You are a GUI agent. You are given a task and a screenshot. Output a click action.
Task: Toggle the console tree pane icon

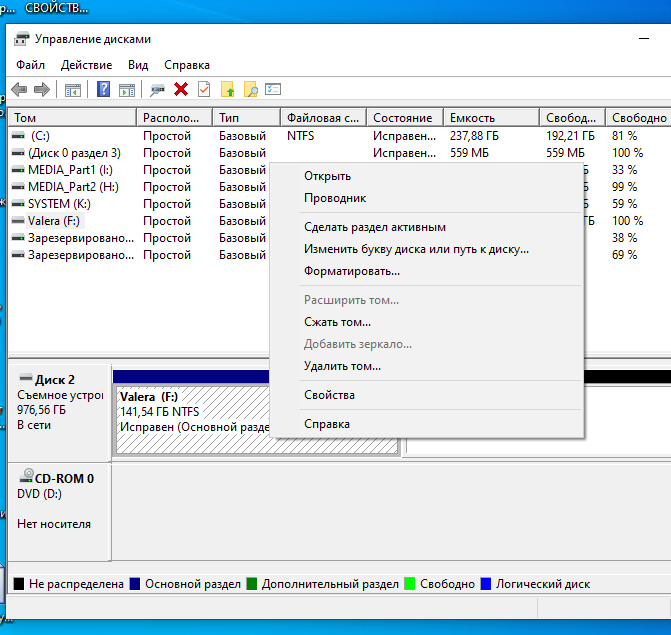[73, 90]
